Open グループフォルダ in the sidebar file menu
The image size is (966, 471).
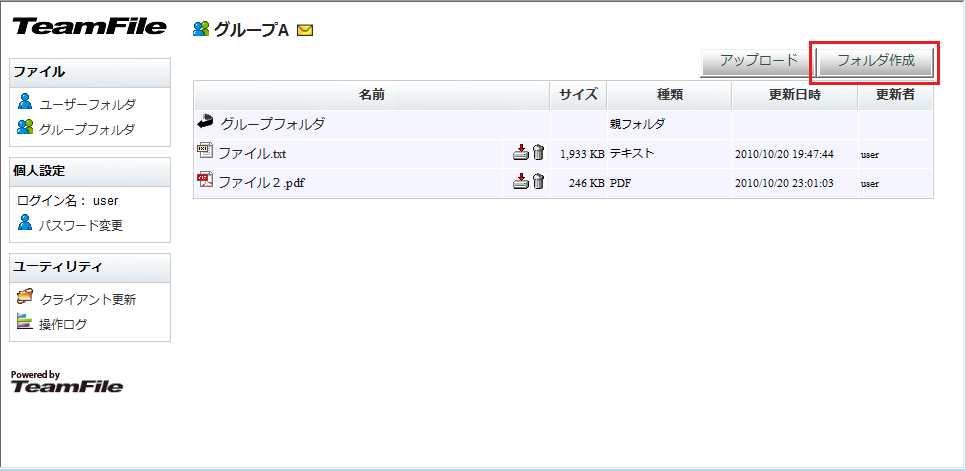point(87,129)
